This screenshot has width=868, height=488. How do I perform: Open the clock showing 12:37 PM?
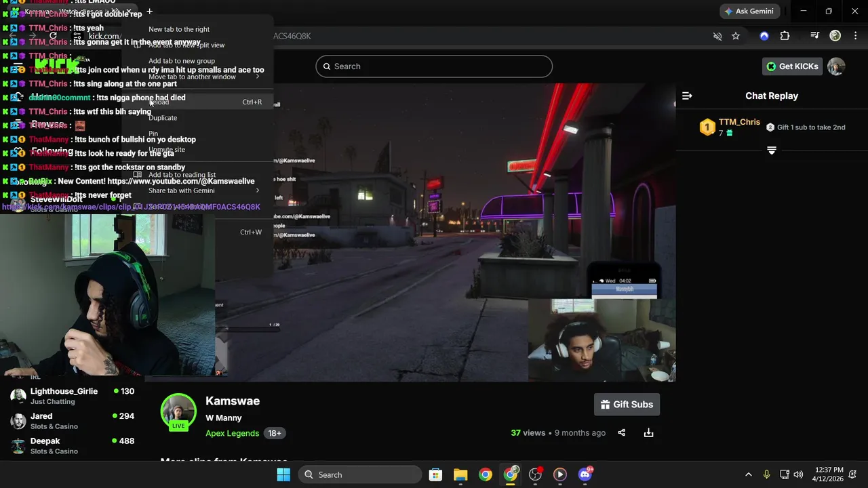(828, 474)
